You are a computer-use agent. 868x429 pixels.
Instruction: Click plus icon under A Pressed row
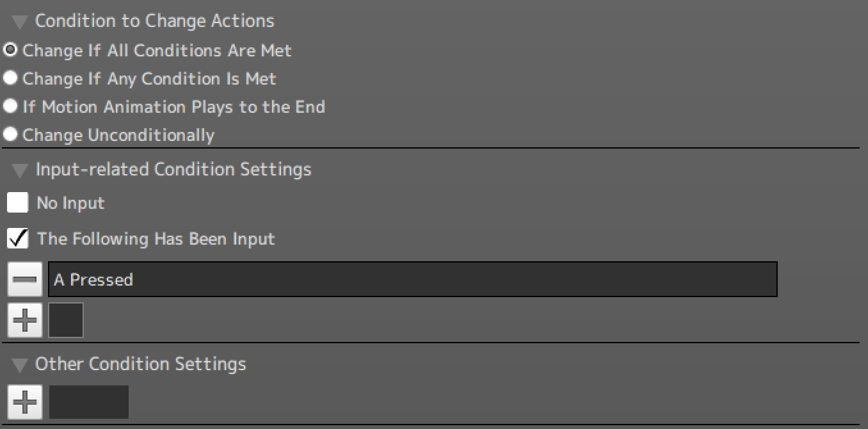[x=25, y=320]
